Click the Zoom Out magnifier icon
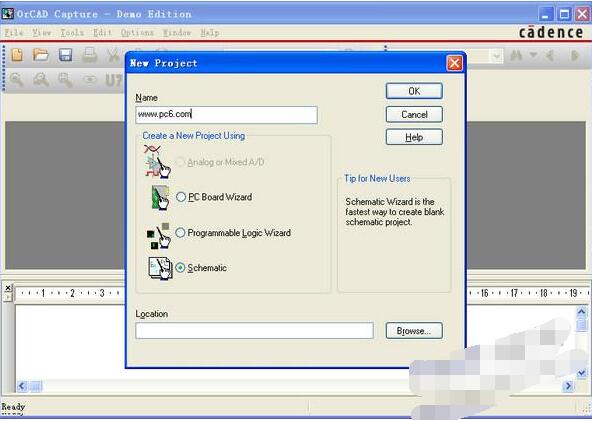Viewport: 592px width, 421px height. [x=41, y=79]
